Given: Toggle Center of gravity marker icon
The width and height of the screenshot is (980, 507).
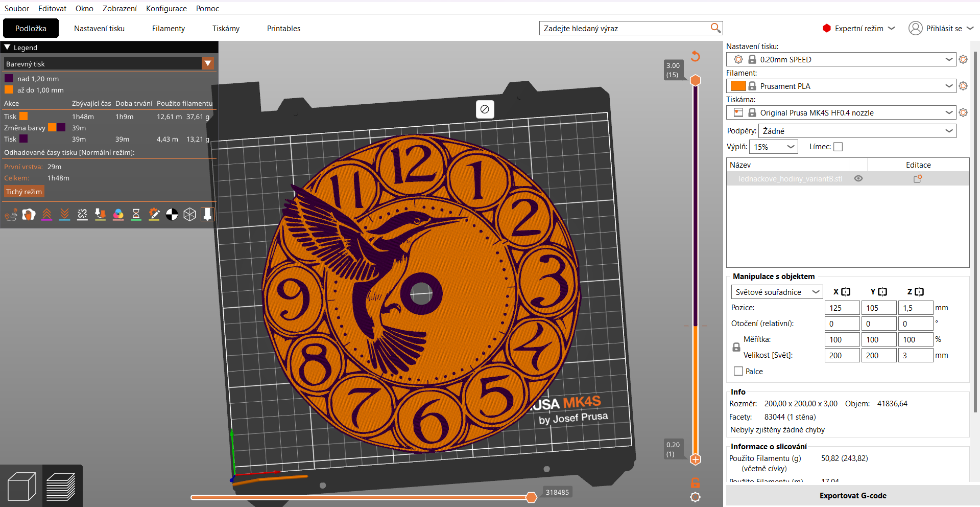Looking at the screenshot, I should [x=172, y=215].
